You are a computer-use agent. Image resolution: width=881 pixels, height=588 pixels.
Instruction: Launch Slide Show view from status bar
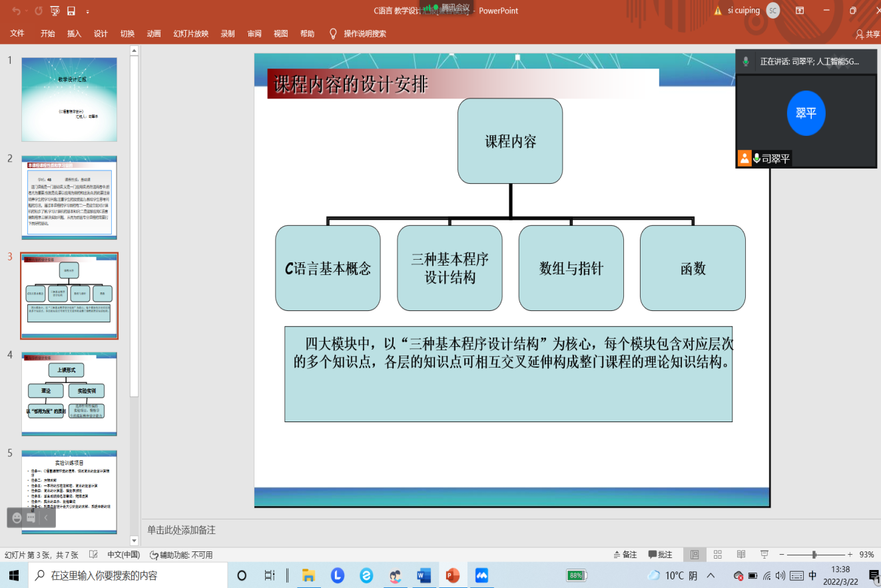point(764,555)
